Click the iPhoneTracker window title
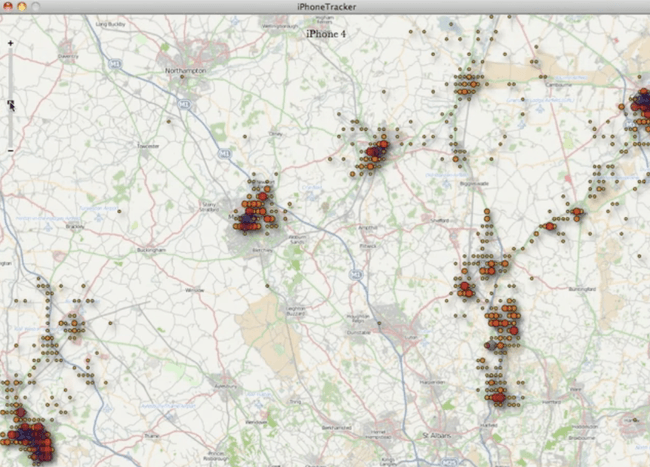Image resolution: width=650 pixels, height=467 pixels. point(327,7)
